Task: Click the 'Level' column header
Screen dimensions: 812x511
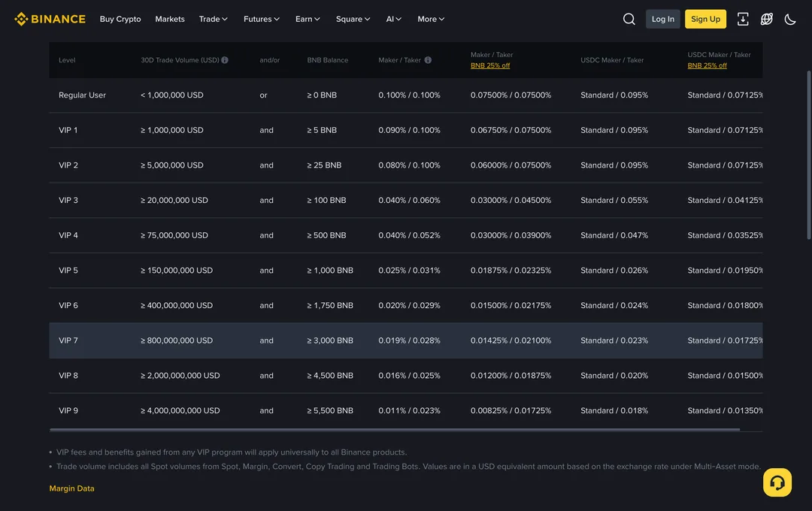Action: pos(67,60)
